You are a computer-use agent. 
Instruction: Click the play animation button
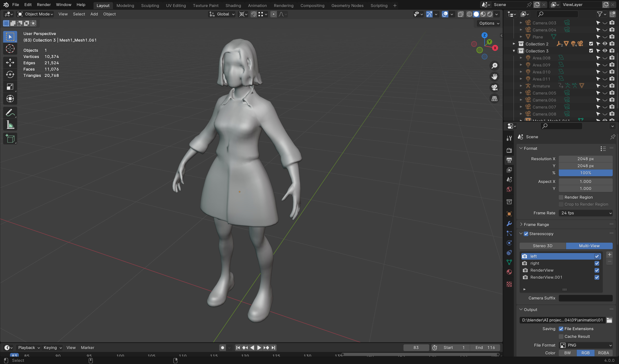click(259, 348)
